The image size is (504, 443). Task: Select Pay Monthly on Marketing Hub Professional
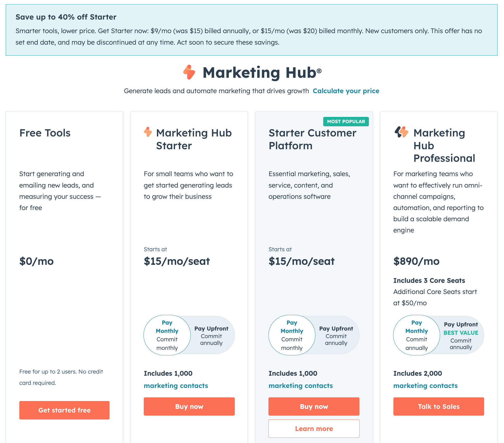(417, 335)
